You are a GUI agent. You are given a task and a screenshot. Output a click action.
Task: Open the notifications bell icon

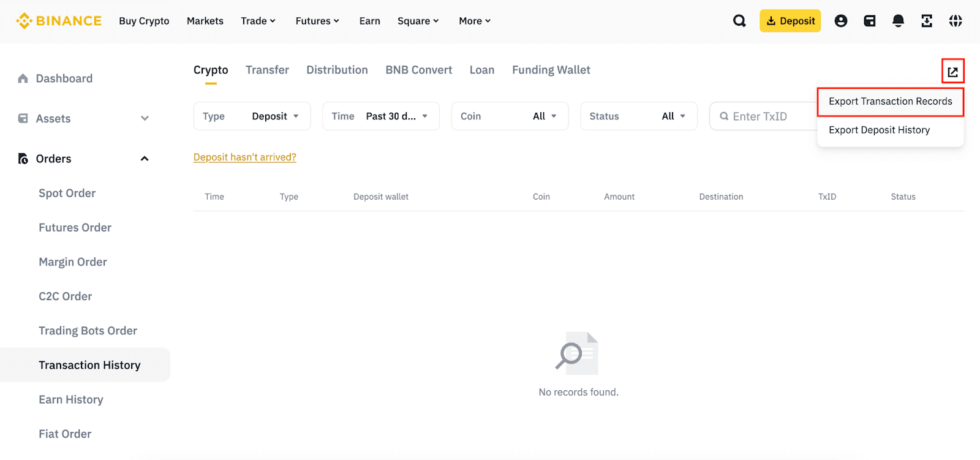[898, 21]
